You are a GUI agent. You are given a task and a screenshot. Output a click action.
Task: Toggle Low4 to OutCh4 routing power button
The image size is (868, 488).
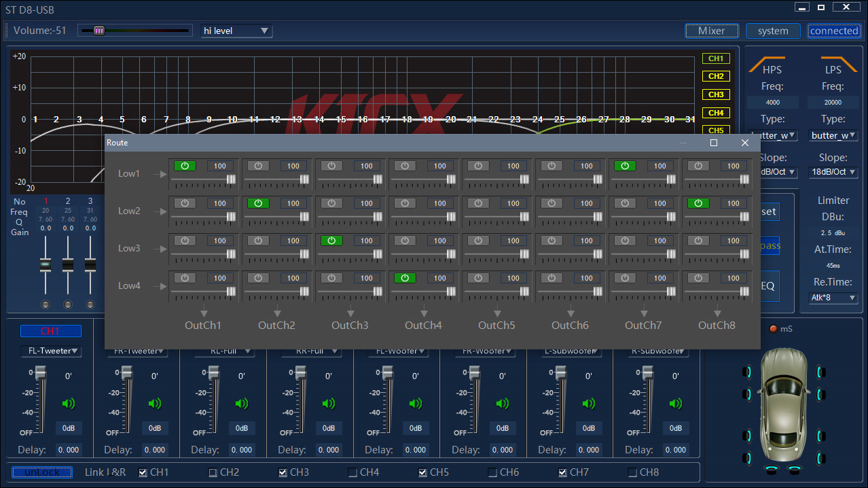404,278
